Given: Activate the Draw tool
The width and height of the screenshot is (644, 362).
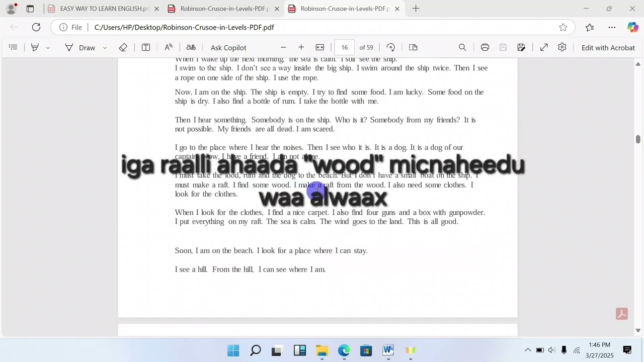Looking at the screenshot, I should pos(80,47).
